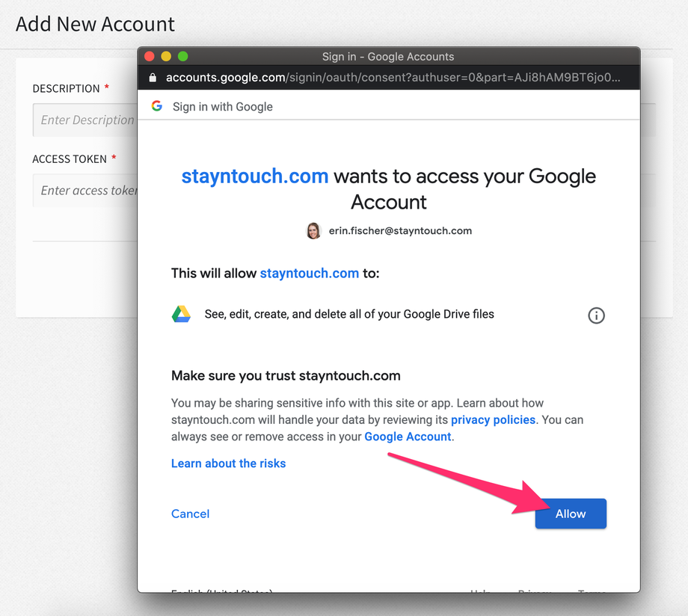688x616 pixels.
Task: Click the accounts.google.com address bar URL
Action: point(393,78)
